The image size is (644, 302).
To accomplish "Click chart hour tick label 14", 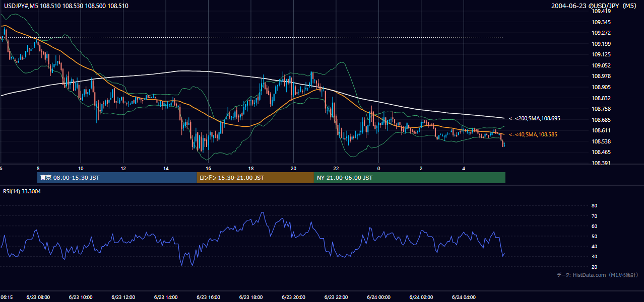I will [166, 168].
